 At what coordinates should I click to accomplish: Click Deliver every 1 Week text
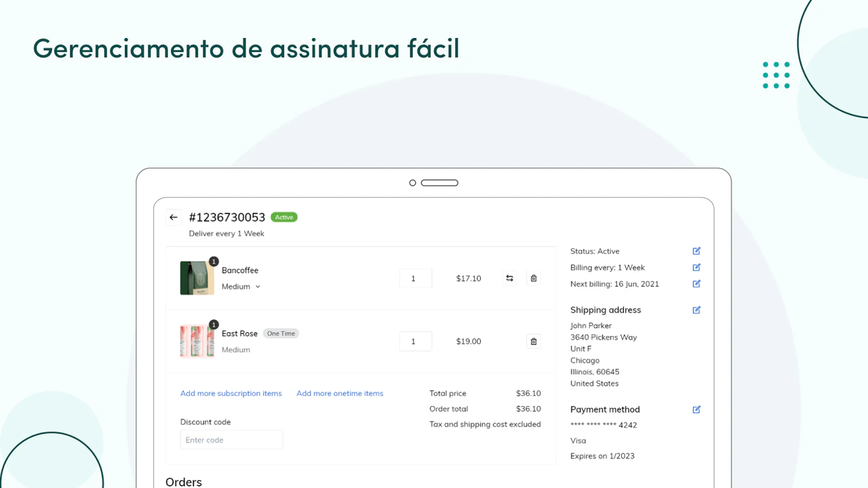[x=226, y=233]
